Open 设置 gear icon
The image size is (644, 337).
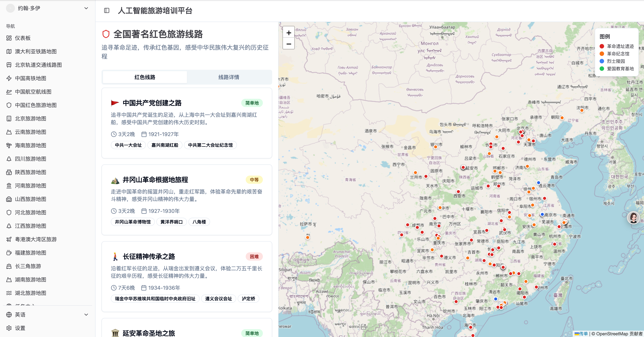(9, 328)
